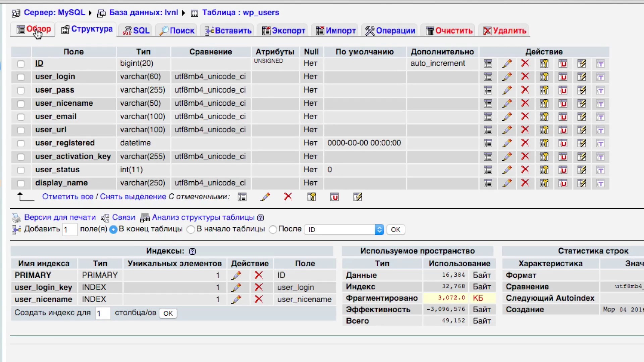Edit the PRIMARY index

(x=236, y=275)
